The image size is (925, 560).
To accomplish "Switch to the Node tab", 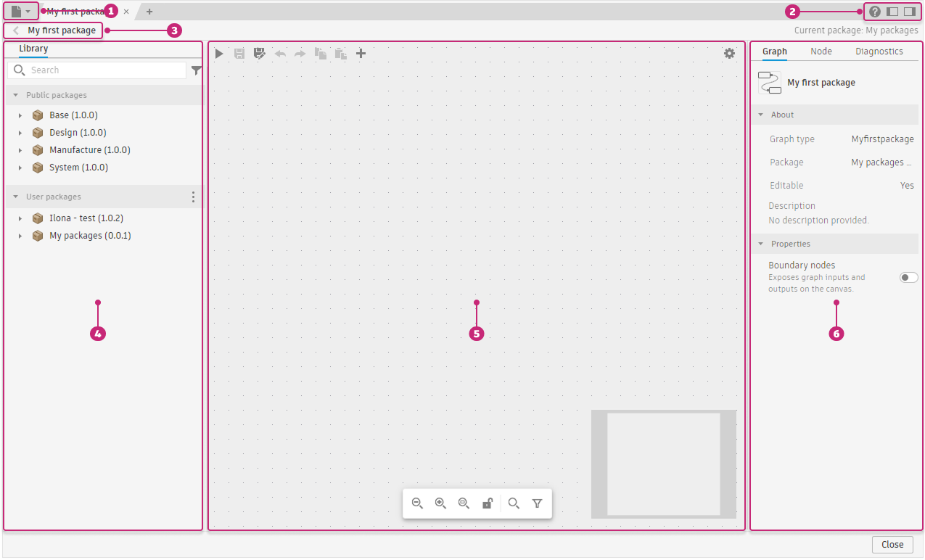I will 821,52.
